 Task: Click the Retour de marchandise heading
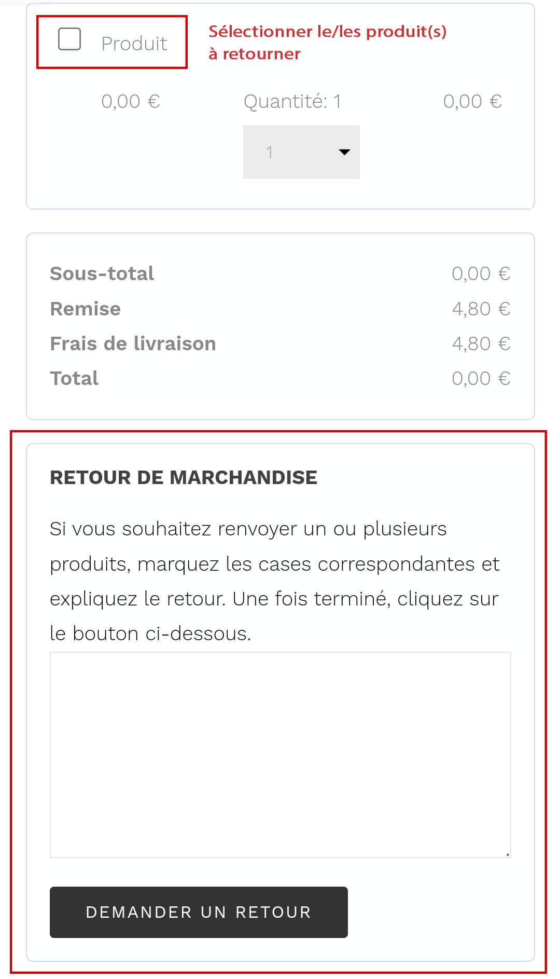[x=184, y=477]
